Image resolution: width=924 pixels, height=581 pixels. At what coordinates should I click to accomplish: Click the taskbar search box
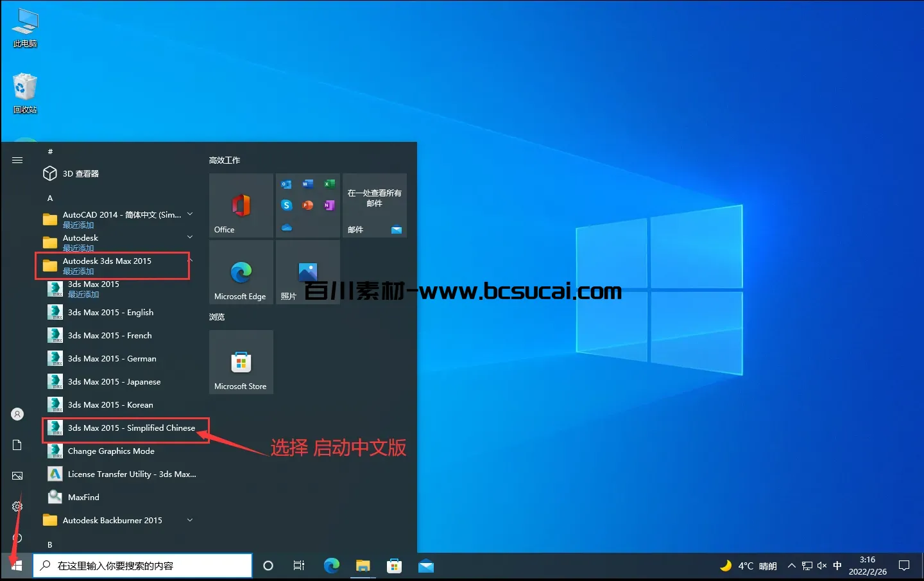[x=142, y=566]
